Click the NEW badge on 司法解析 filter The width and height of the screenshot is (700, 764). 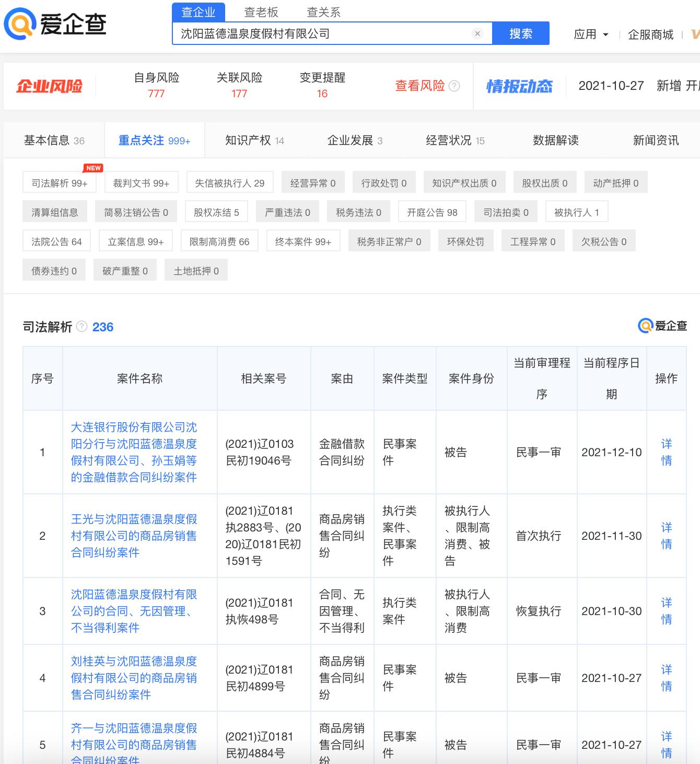click(x=92, y=168)
